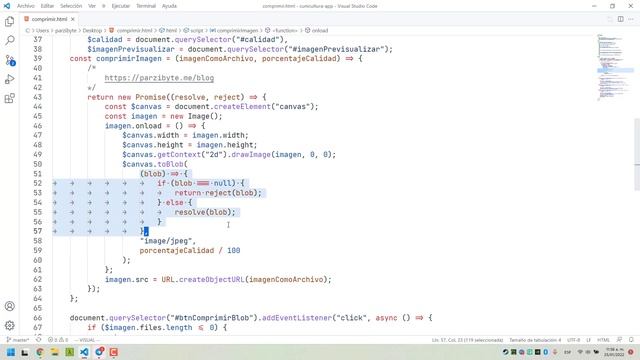Click line number 62
This screenshot has height=360, width=640.
[38, 280]
